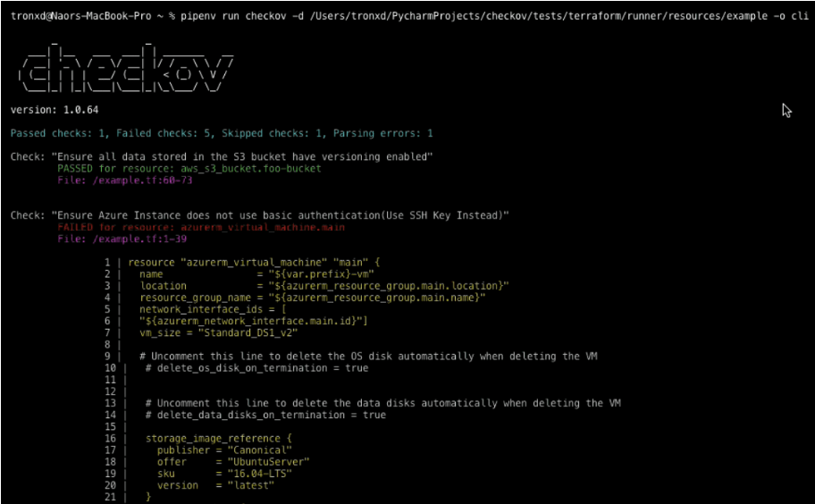
Task: Click the resource azurerm_virtual_machine declaration on line 1
Action: coord(254,263)
